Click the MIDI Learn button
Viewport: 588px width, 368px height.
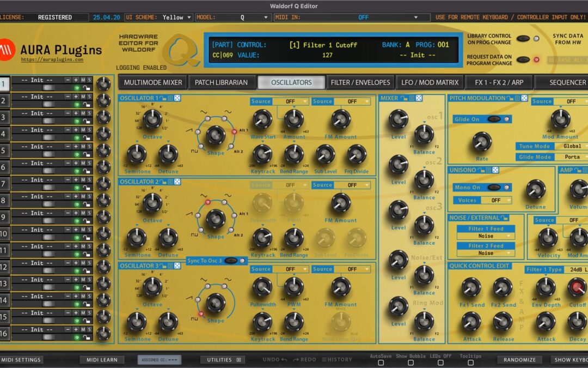coord(102,360)
